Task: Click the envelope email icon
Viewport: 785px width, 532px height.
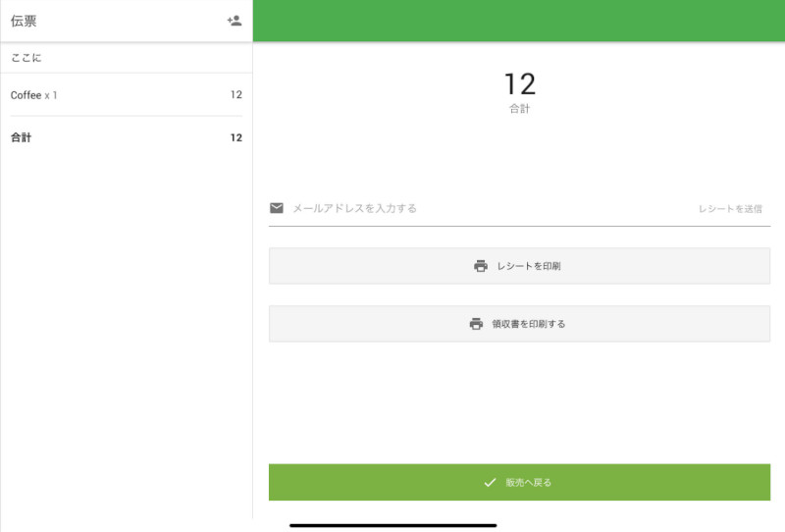Action: click(x=277, y=208)
